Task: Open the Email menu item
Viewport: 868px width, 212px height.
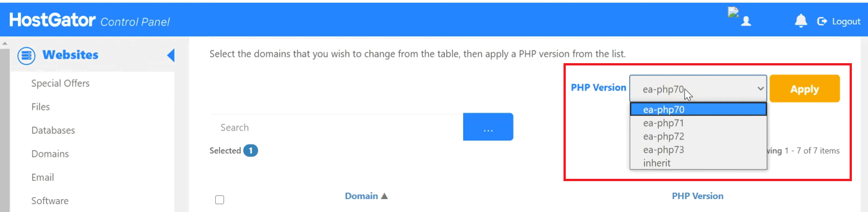Action: [42, 177]
